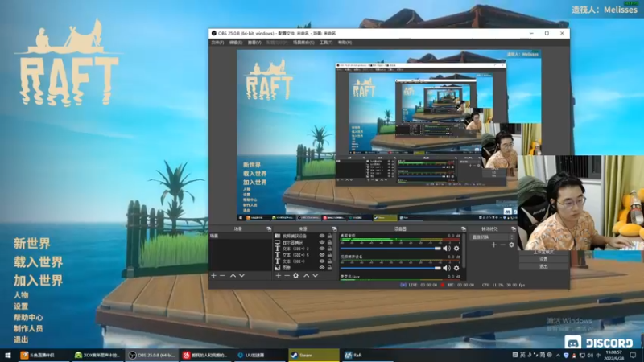Add a new scene with the plus icon in the 场景 (Scenes) panel
This screenshot has width=644, height=362.
pos(213,276)
